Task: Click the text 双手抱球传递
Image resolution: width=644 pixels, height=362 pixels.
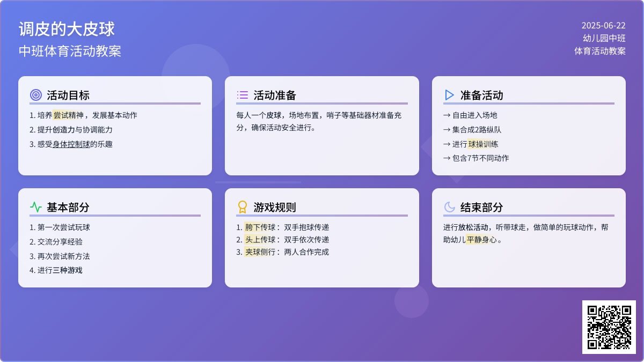Action: pos(306,227)
